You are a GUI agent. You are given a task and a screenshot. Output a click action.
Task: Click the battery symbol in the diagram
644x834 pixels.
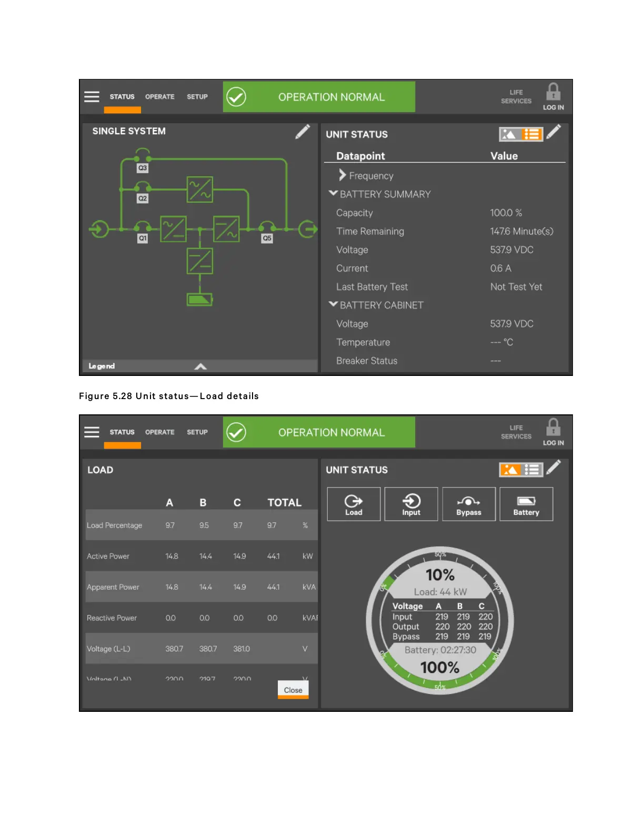pyautogui.click(x=200, y=300)
